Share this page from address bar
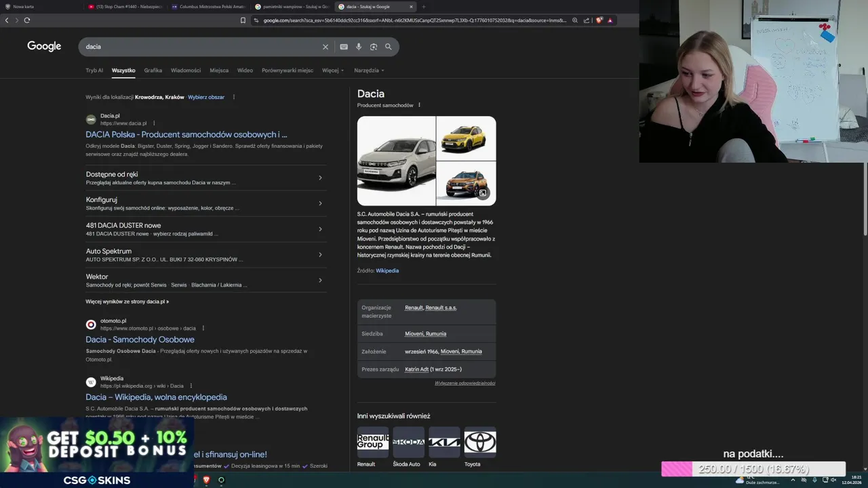Viewport: 868px width, 488px height. (x=587, y=20)
